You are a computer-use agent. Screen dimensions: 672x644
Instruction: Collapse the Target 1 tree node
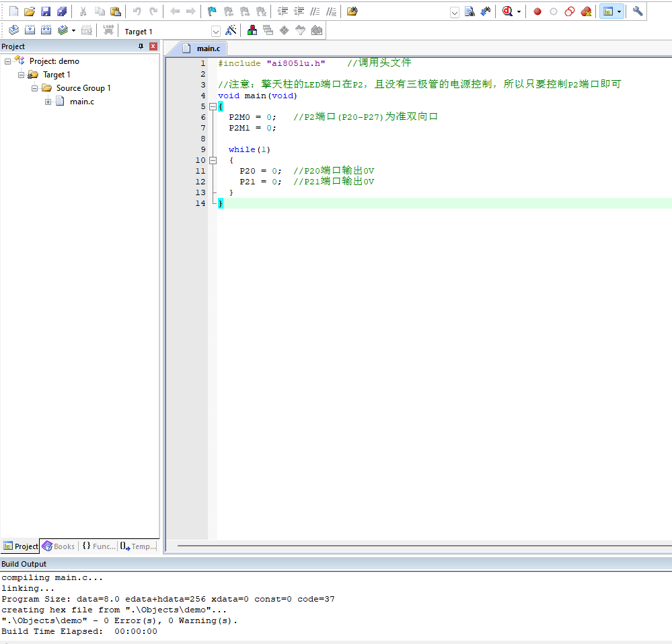(x=21, y=75)
